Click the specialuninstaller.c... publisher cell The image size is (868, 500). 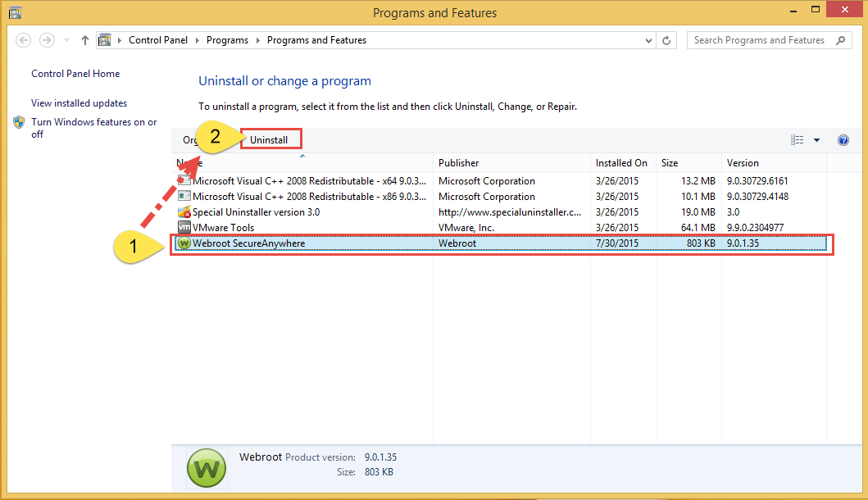[x=510, y=212]
